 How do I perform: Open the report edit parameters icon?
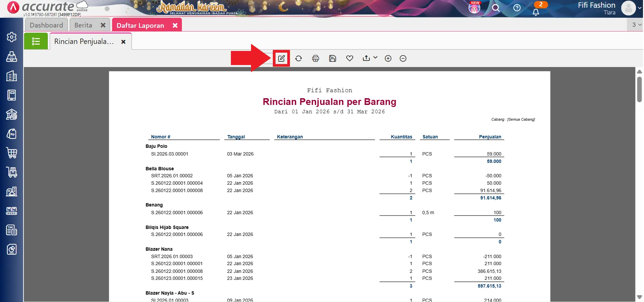(281, 58)
